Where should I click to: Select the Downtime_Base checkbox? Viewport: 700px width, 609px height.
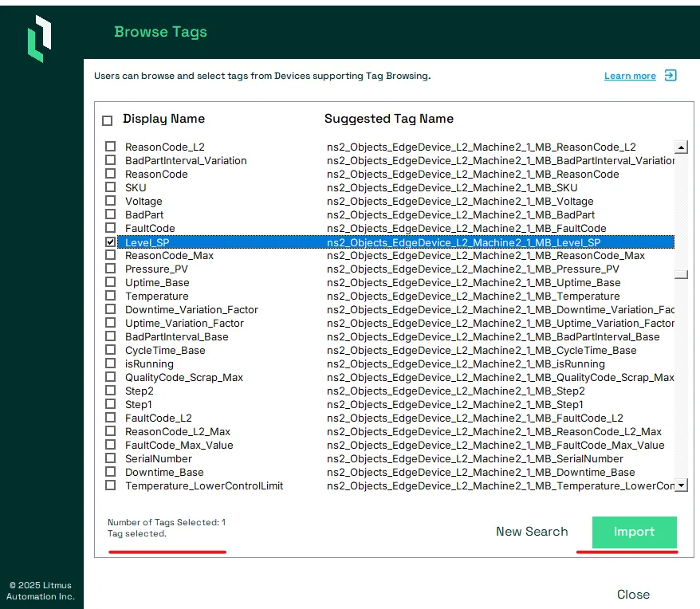click(x=110, y=471)
